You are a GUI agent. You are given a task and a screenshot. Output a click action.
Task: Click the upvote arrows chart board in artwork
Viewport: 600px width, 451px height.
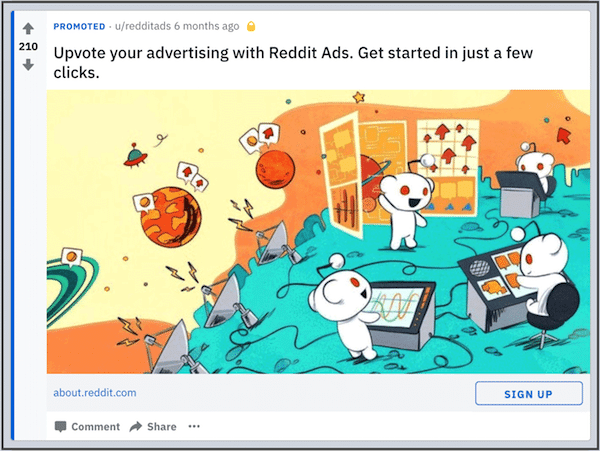coord(448,148)
